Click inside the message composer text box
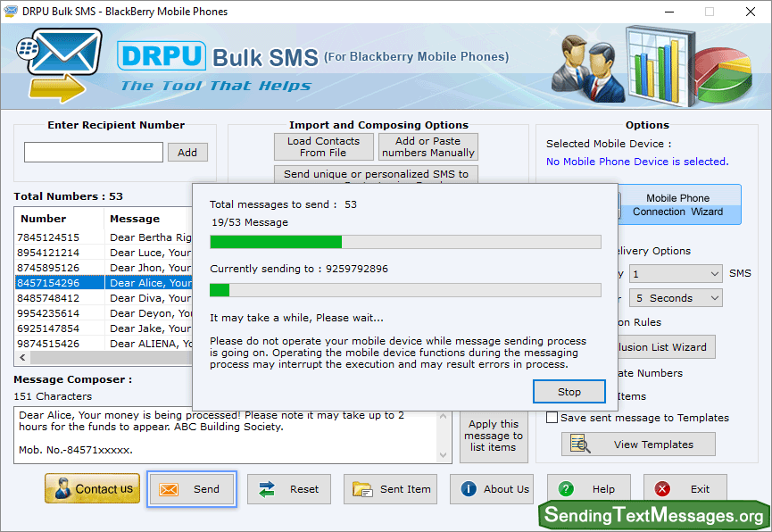 (x=225, y=436)
